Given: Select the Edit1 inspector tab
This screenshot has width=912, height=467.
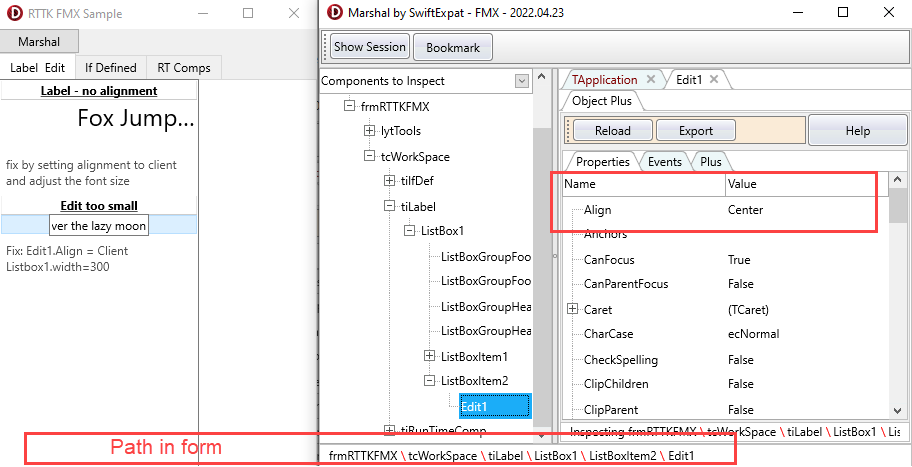Looking at the screenshot, I should [689, 80].
